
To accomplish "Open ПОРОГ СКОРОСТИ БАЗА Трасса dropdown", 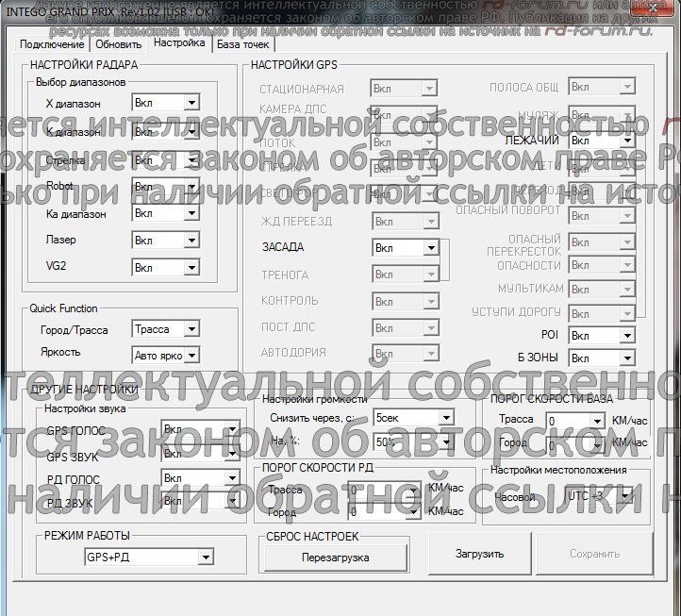I will point(575,421).
